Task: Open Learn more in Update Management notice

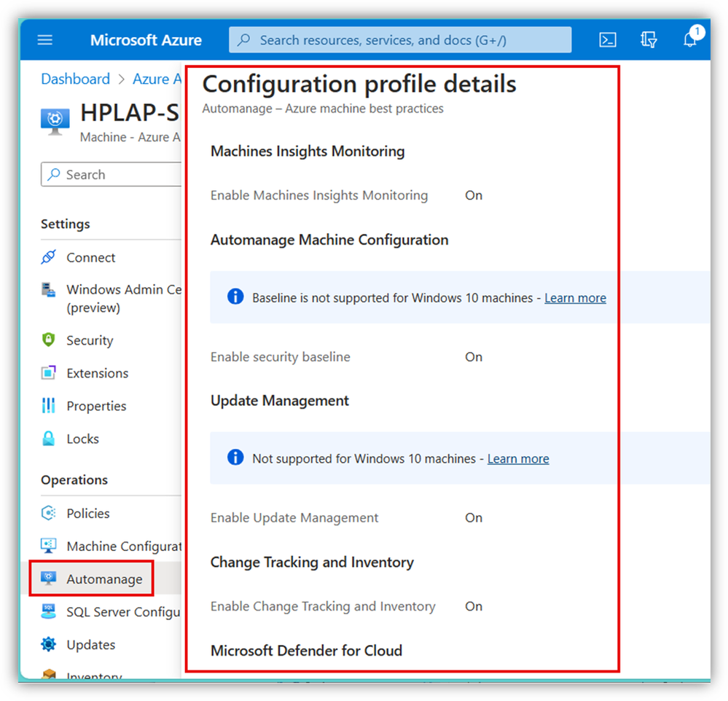Action: pyautogui.click(x=518, y=458)
